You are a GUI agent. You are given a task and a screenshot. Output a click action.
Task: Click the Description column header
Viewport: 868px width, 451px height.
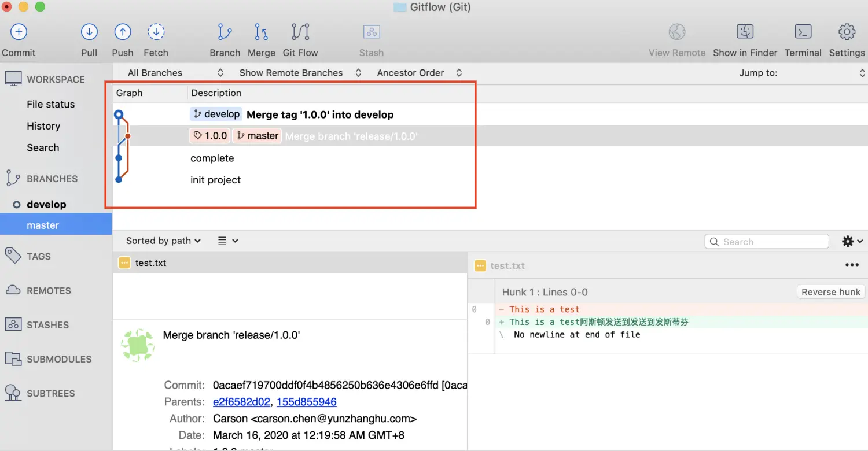pos(216,93)
